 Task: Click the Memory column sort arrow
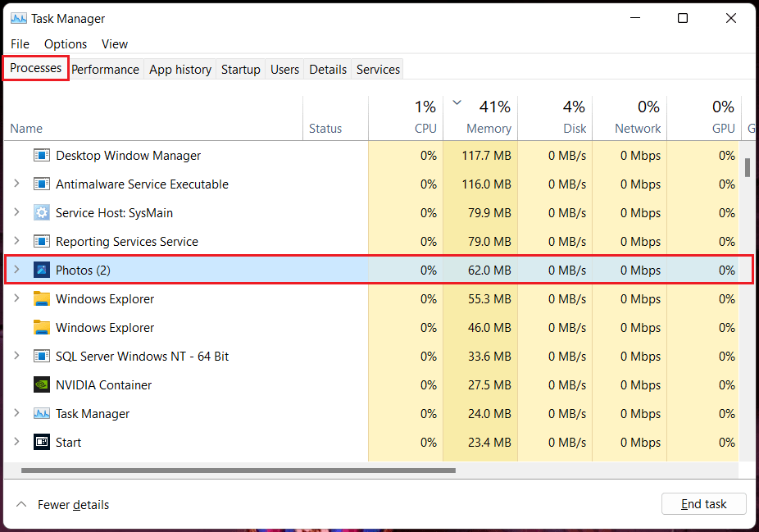point(457,103)
